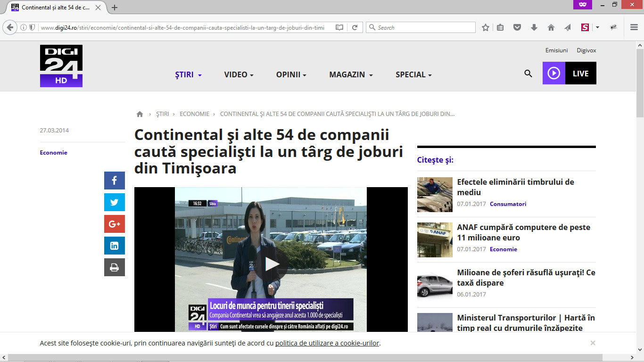
Task: Open new tab with plus button
Action: click(115, 8)
